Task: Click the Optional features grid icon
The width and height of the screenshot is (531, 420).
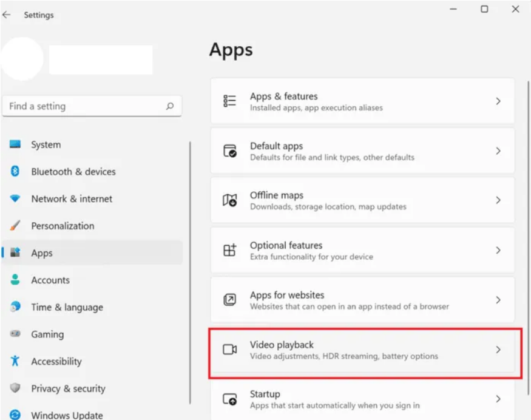Action: (229, 250)
